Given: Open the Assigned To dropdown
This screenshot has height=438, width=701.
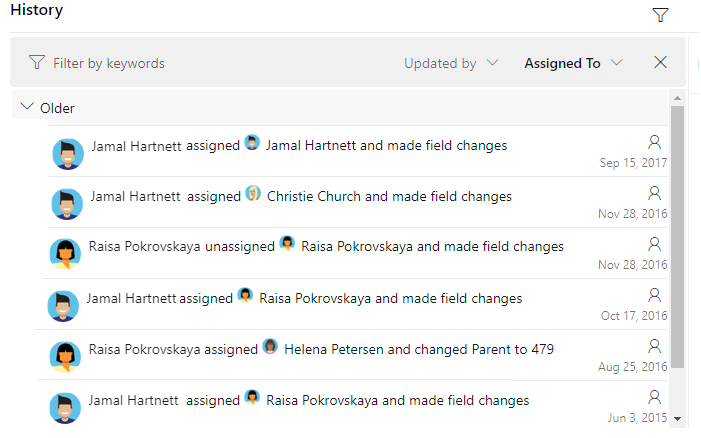Looking at the screenshot, I should pos(573,63).
